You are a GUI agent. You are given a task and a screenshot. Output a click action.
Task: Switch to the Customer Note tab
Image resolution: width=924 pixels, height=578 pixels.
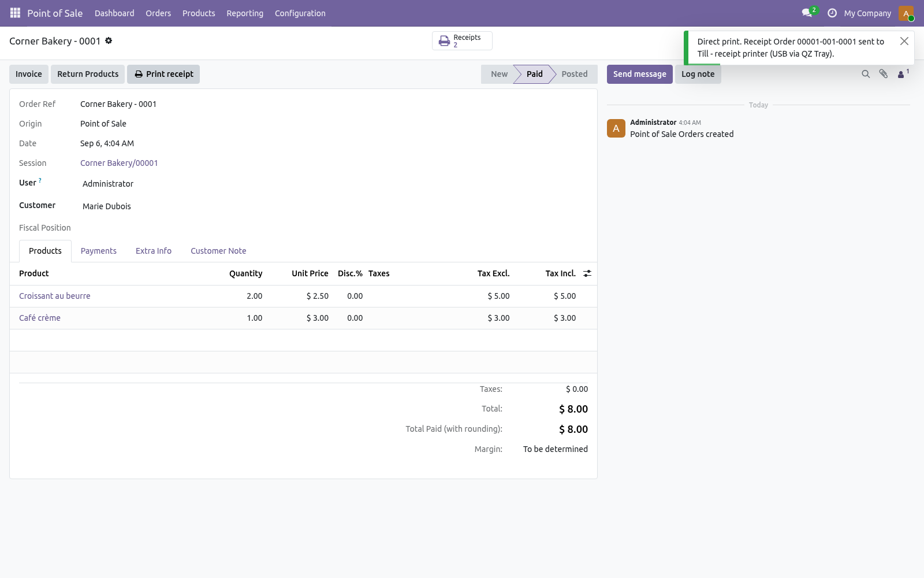pyautogui.click(x=218, y=251)
